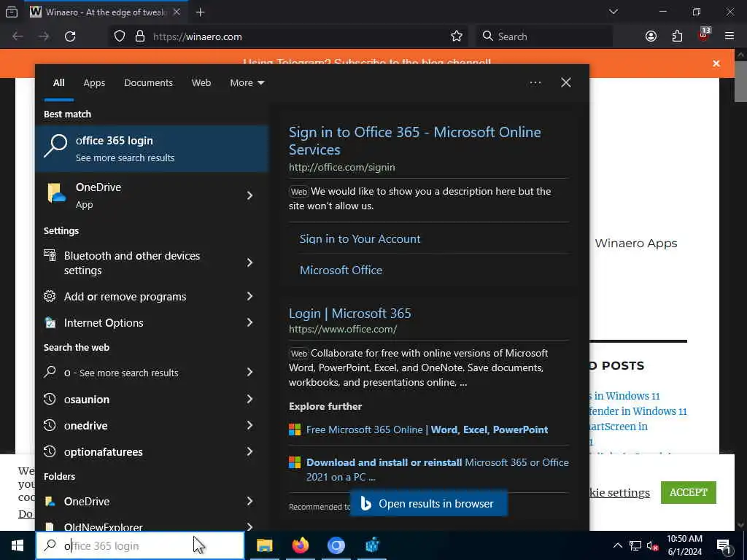Viewport: 747px width, 560px height.
Task: Click the OneDrive folder icon under Folders
Action: click(x=50, y=501)
